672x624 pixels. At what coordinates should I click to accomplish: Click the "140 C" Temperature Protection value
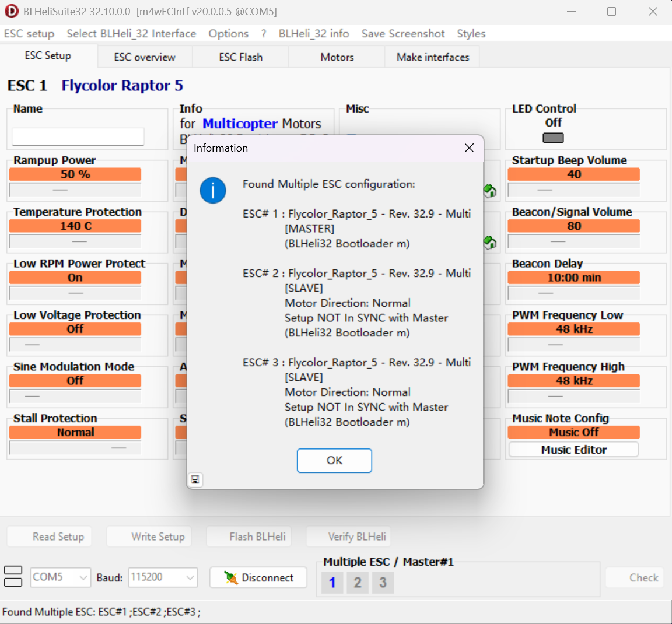(75, 226)
